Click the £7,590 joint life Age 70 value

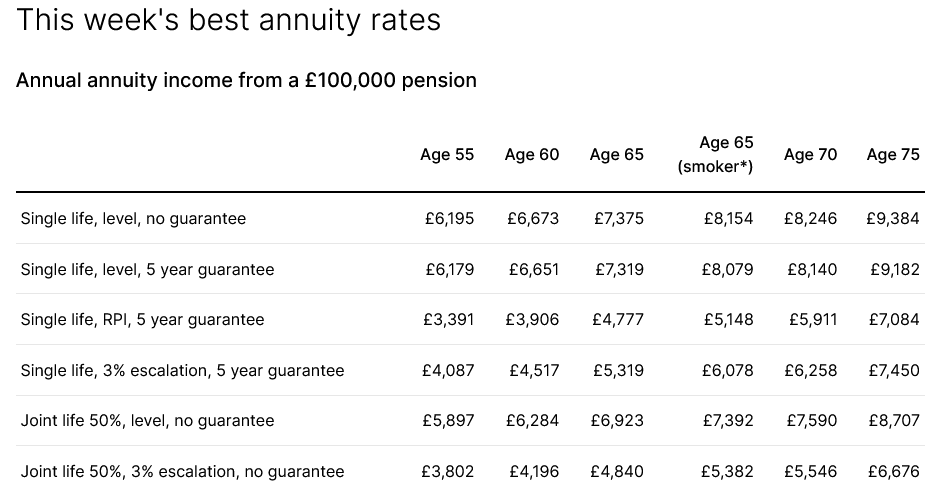click(811, 421)
